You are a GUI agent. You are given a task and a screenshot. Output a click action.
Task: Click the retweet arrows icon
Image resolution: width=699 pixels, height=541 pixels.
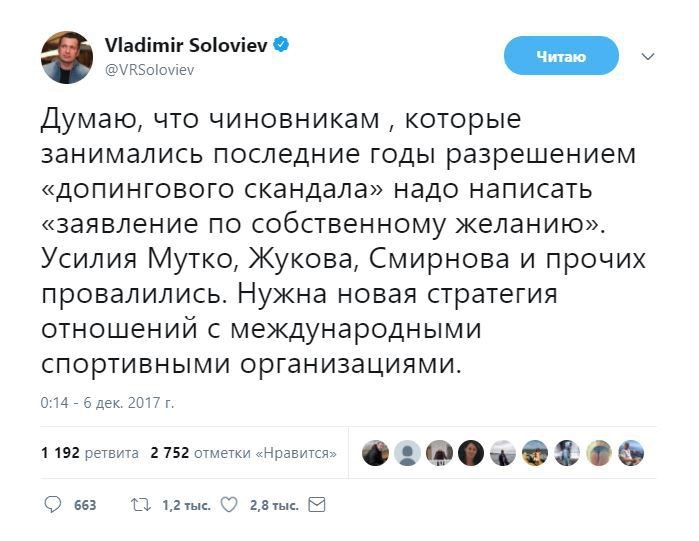pos(141,505)
